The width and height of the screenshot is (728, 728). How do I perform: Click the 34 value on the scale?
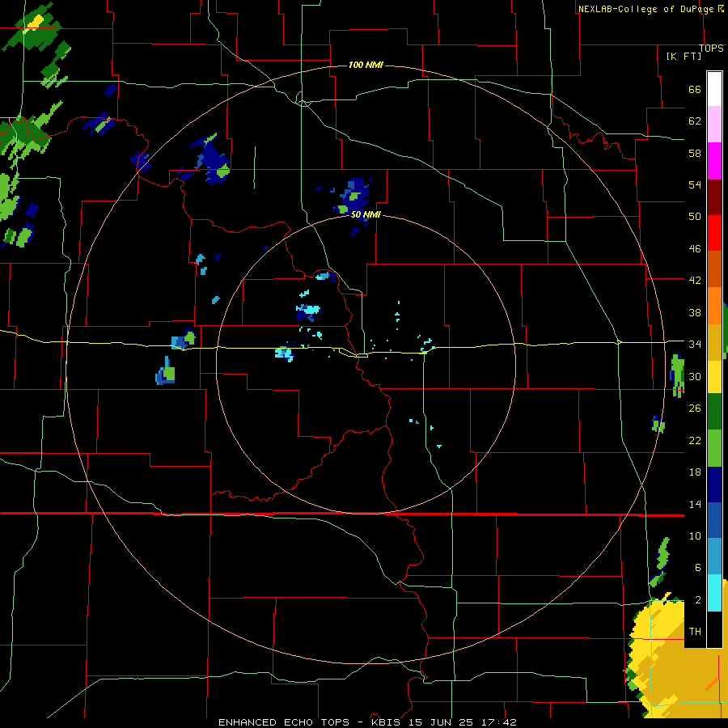(x=695, y=344)
